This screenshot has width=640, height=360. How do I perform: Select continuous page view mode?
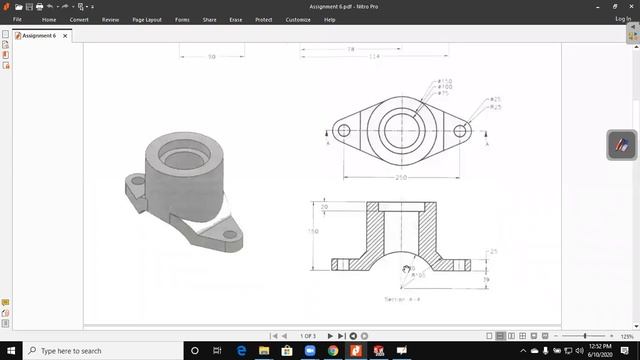point(500,336)
